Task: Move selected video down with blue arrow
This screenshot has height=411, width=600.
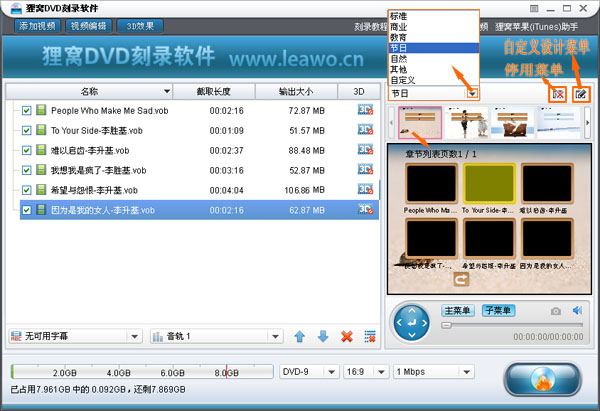Action: (x=323, y=336)
